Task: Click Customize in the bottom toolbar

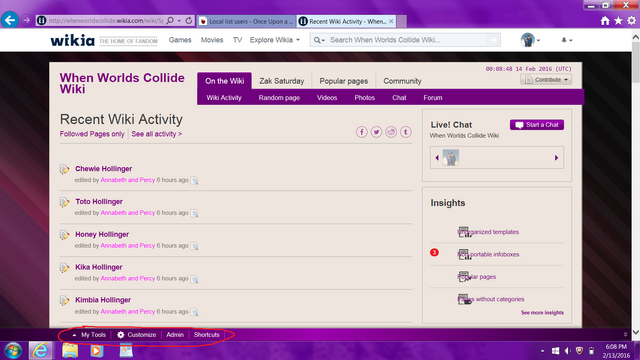Action: pos(137,335)
